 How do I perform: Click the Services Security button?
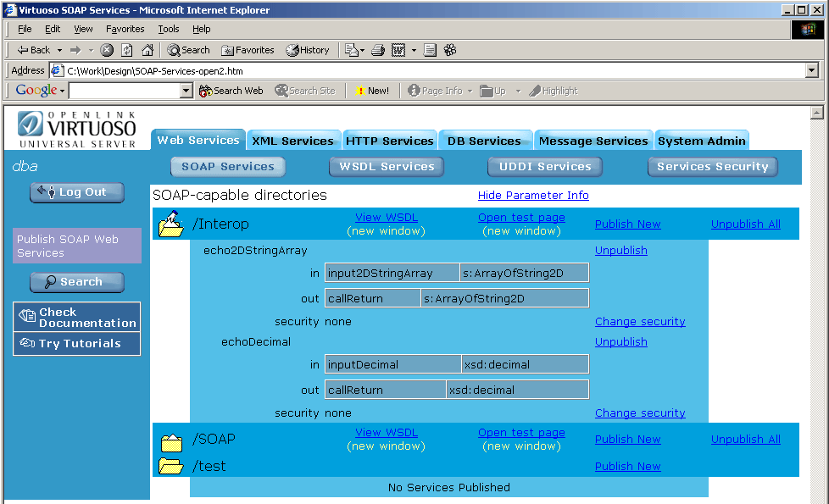point(712,166)
